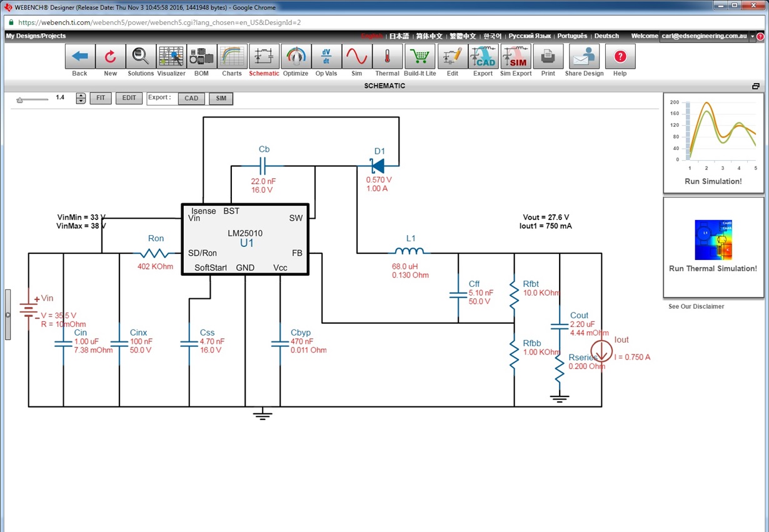Switch language to 日本語
Screen dimensions: 769x532
(400, 36)
